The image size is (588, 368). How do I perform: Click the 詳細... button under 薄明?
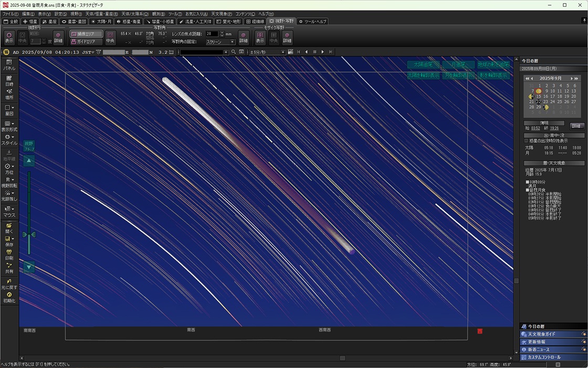[577, 126]
